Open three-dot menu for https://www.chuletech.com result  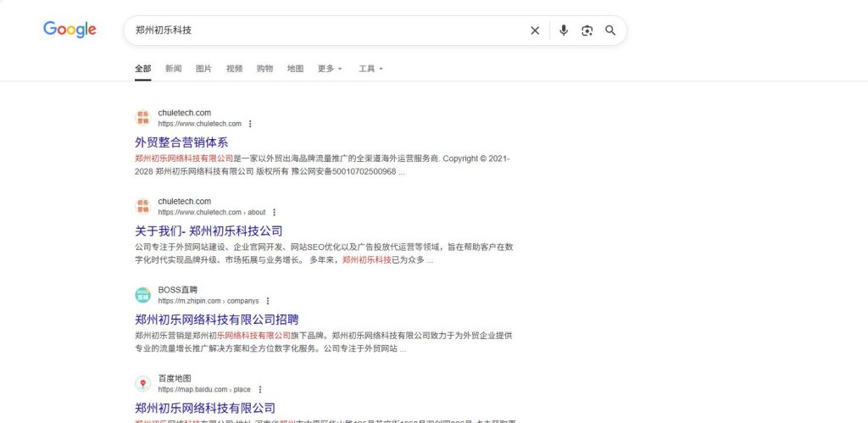[250, 124]
